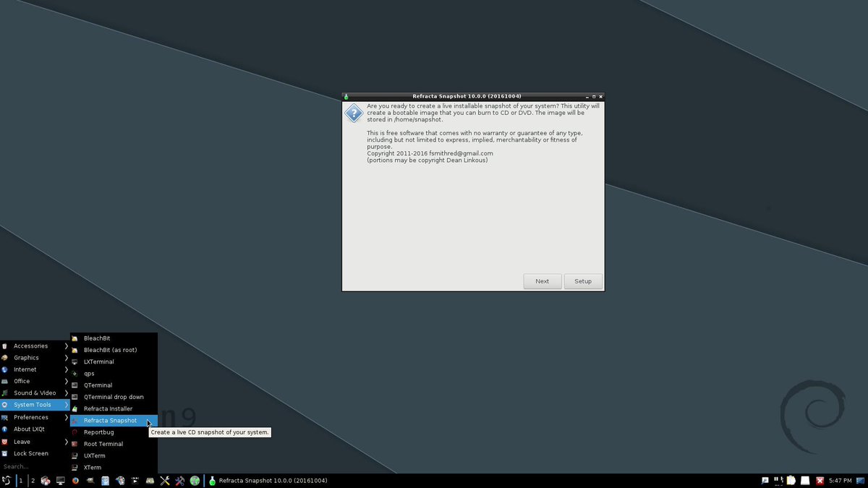Expand the Leave submenu arrow

[x=66, y=441]
